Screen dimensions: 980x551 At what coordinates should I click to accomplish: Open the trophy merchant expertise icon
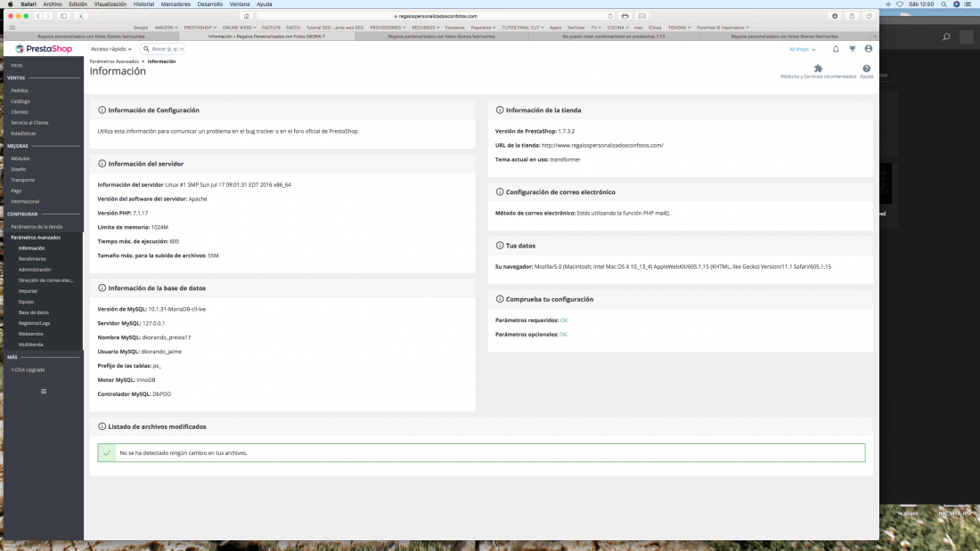[852, 49]
